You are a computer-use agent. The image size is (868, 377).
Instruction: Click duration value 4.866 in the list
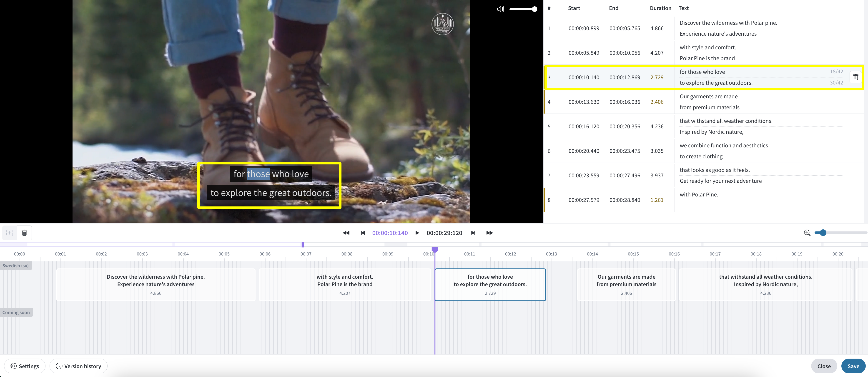tap(657, 28)
